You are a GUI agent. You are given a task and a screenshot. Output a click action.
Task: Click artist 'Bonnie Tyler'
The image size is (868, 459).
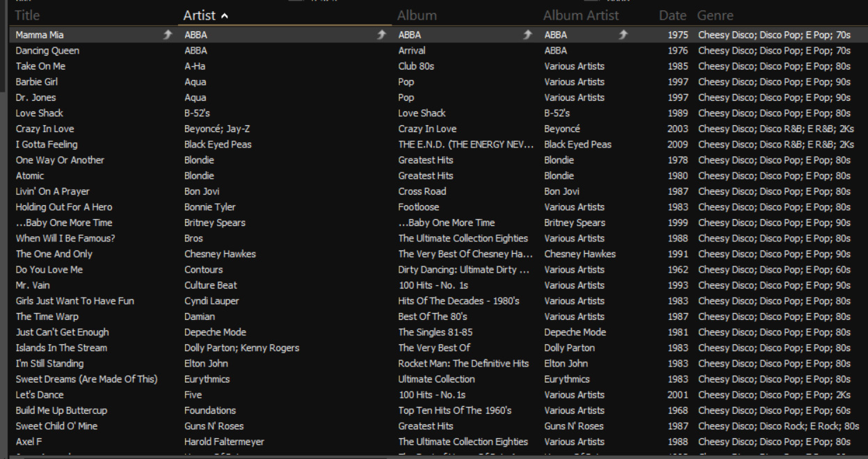click(210, 207)
